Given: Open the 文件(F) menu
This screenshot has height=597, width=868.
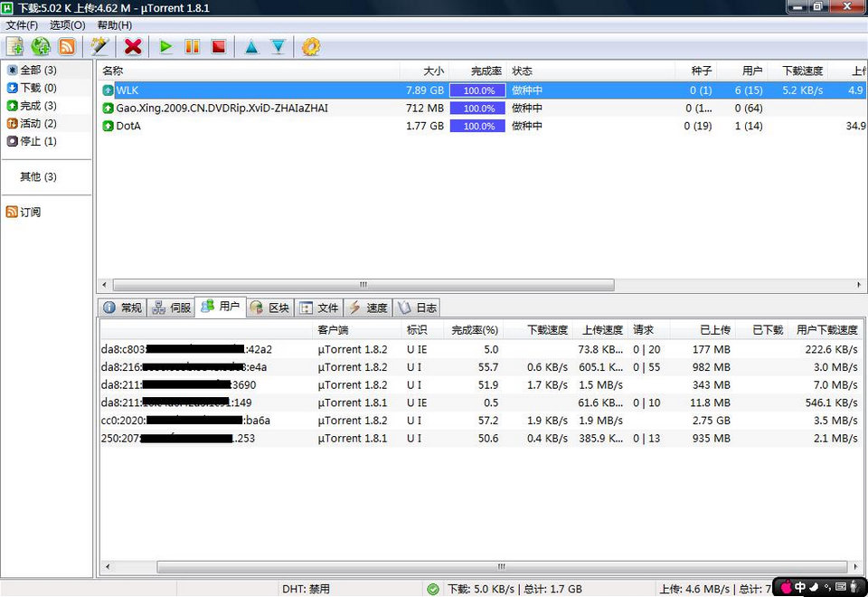Looking at the screenshot, I should click(22, 25).
